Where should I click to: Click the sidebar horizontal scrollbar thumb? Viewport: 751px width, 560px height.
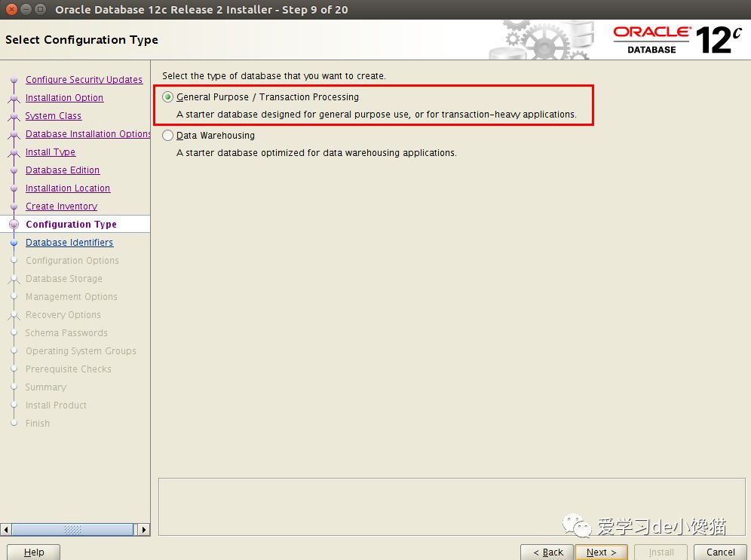tap(72, 529)
